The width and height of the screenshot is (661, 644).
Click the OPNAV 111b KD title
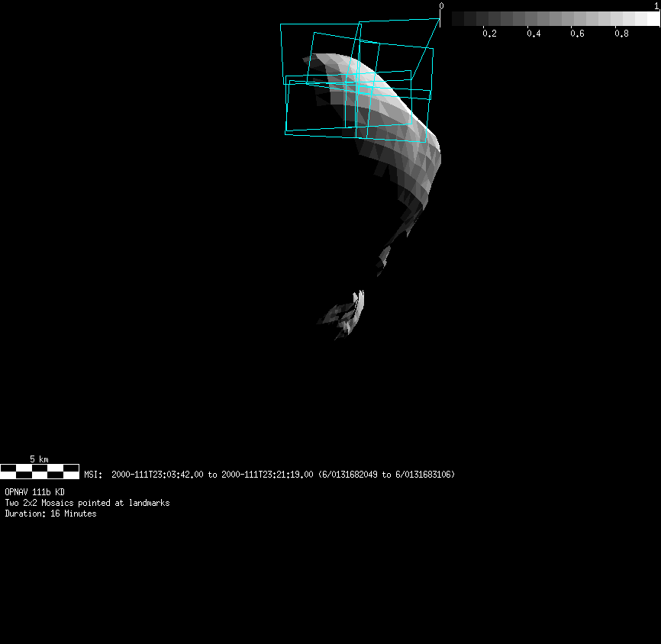pyautogui.click(x=35, y=492)
